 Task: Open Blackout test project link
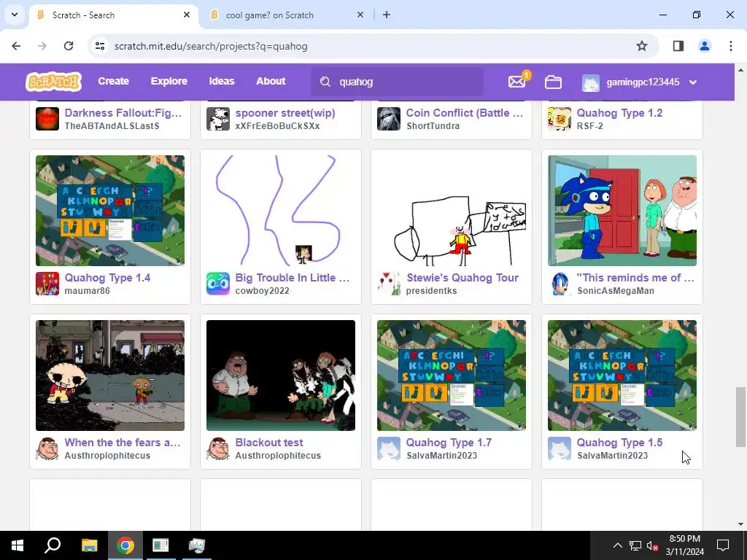point(269,443)
